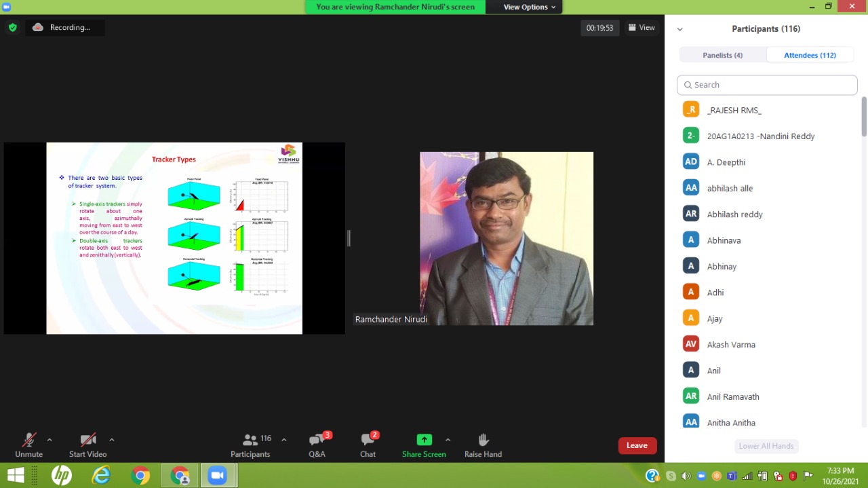Open first Google Chrome taskbar icon
Image resolution: width=868 pixels, height=488 pixels.
[140, 476]
